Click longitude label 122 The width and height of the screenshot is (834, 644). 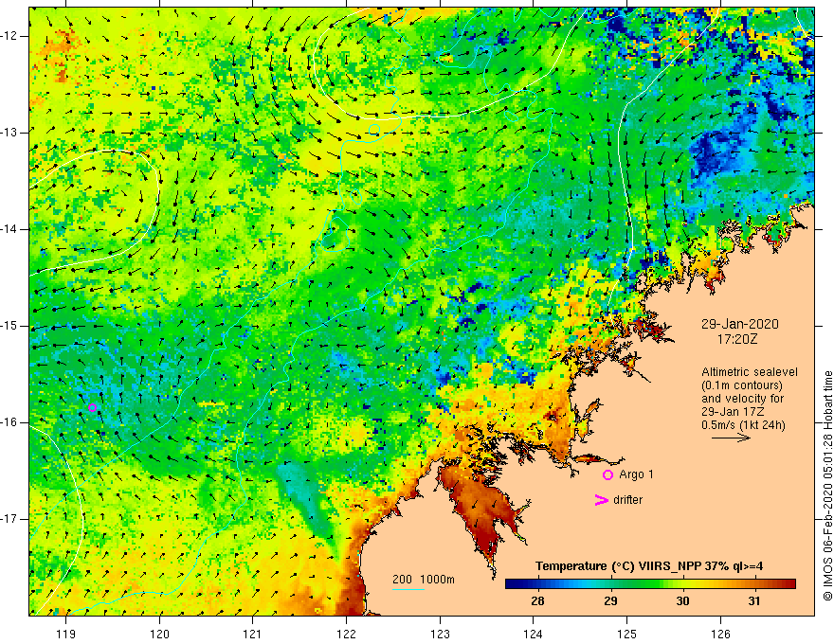click(346, 634)
